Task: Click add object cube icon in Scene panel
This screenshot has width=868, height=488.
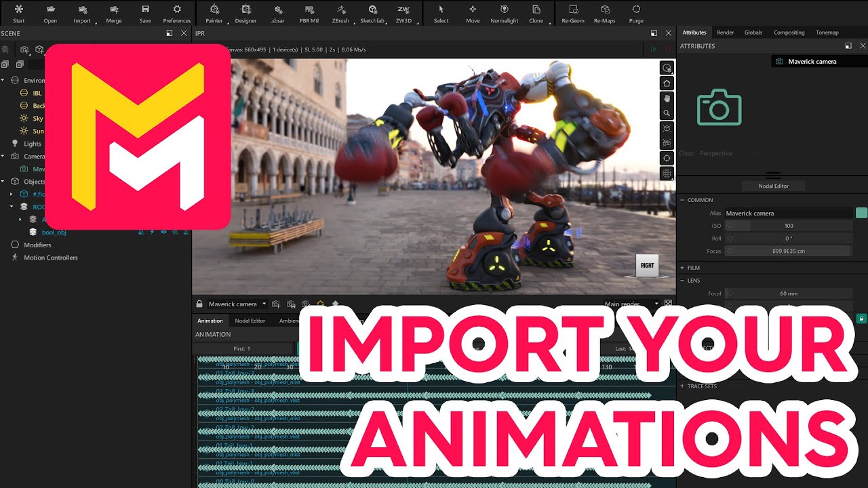Action: click(39, 50)
